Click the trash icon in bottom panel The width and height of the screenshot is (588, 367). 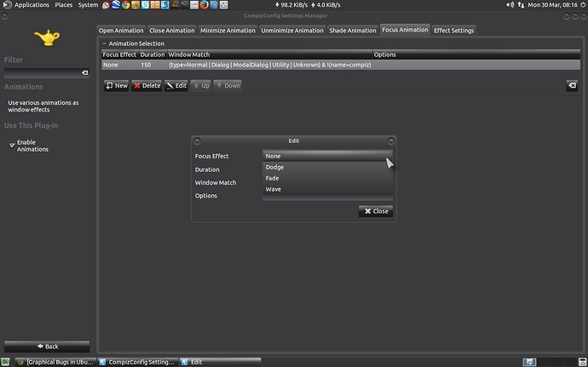(582, 362)
